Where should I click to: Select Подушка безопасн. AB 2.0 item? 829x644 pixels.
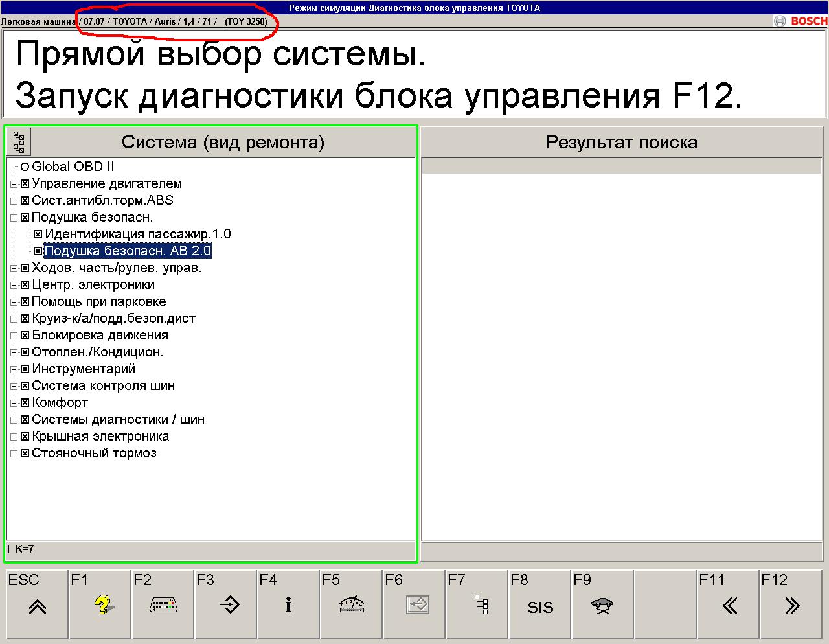[128, 251]
